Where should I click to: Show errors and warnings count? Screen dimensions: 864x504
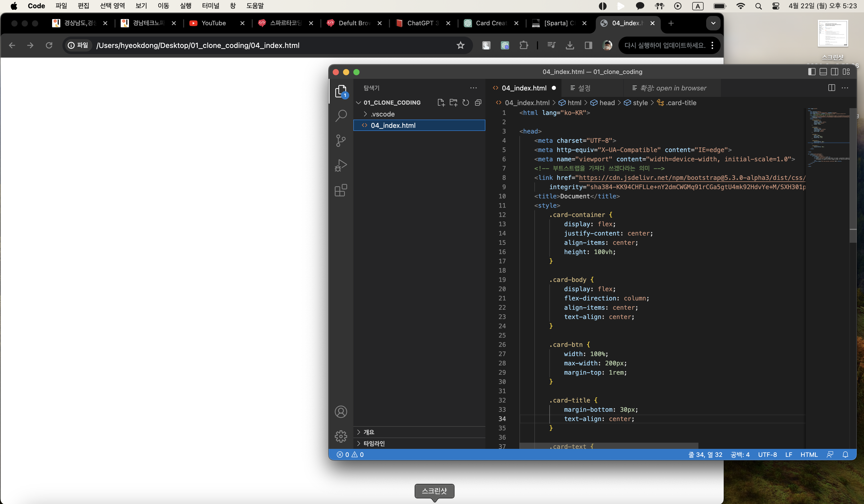pyautogui.click(x=350, y=455)
